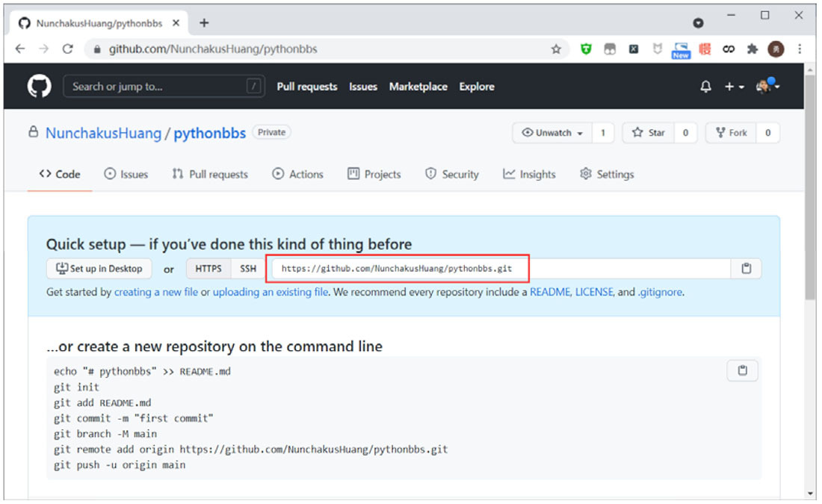Image resolution: width=822 pixels, height=504 pixels.
Task: Follow the LICENSE link
Action: 595,293
